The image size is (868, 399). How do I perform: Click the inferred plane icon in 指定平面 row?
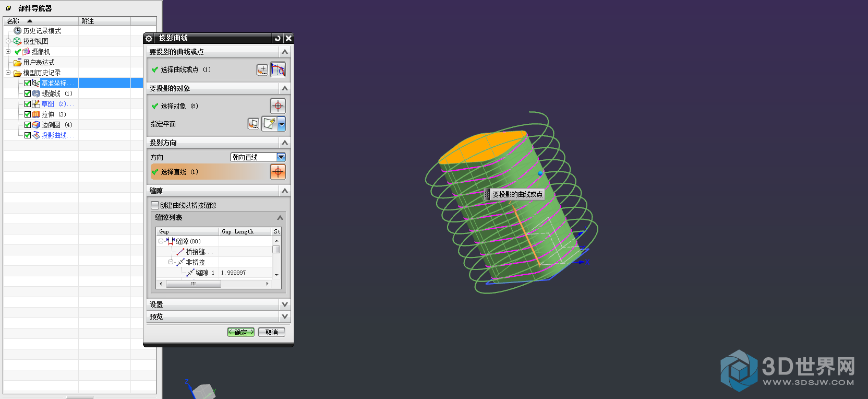coord(269,124)
